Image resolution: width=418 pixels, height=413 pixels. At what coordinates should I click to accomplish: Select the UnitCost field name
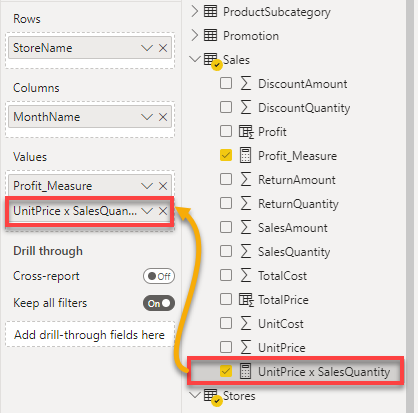click(281, 324)
